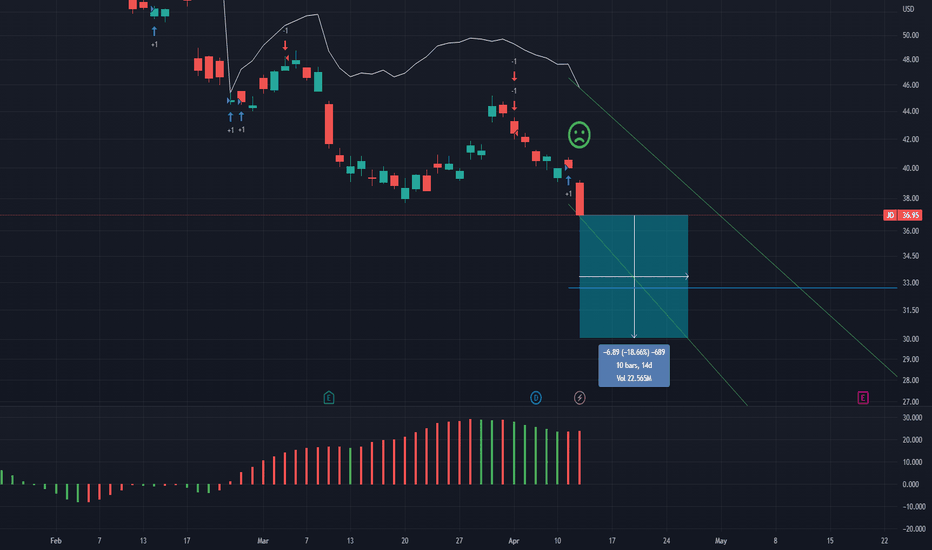
Task: Click the 29.00 price axis label
Action: point(910,360)
